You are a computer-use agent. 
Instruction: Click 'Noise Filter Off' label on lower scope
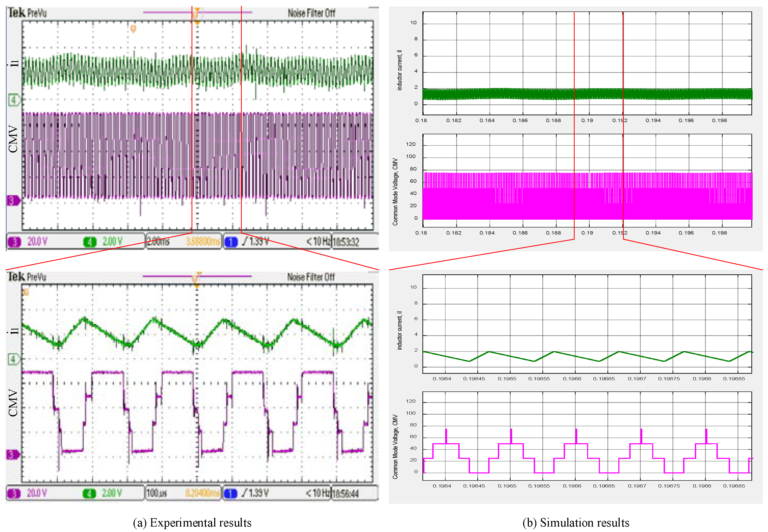[x=311, y=277]
